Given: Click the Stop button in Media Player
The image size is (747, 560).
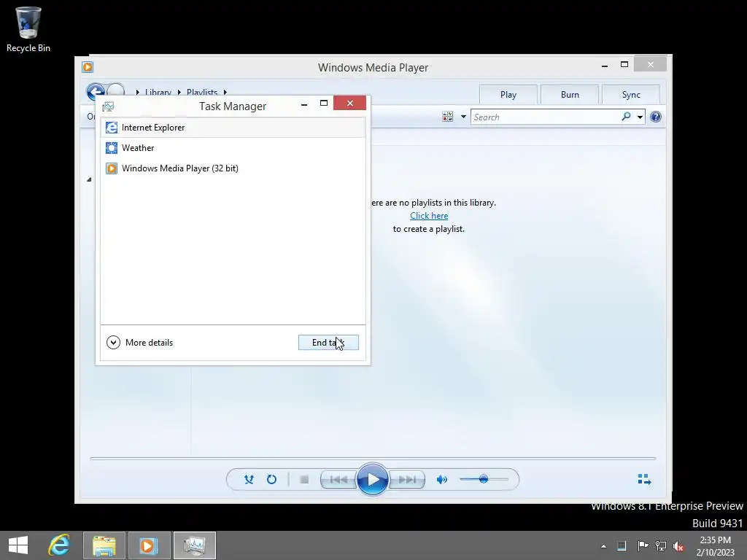Looking at the screenshot, I should [x=304, y=480].
